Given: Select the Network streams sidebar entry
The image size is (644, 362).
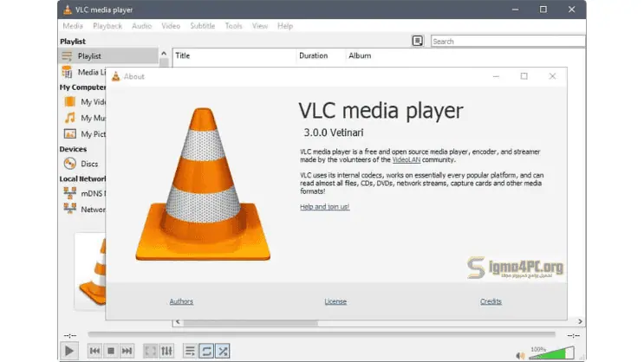Looking at the screenshot, I should click(85, 210).
